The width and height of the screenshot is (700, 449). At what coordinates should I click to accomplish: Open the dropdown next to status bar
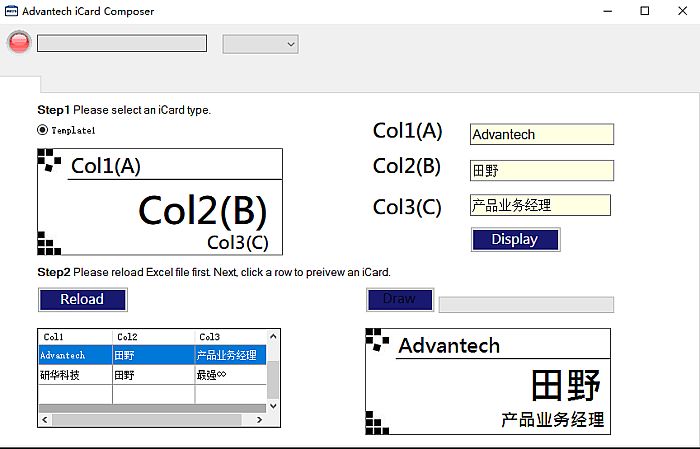pyautogui.click(x=261, y=44)
